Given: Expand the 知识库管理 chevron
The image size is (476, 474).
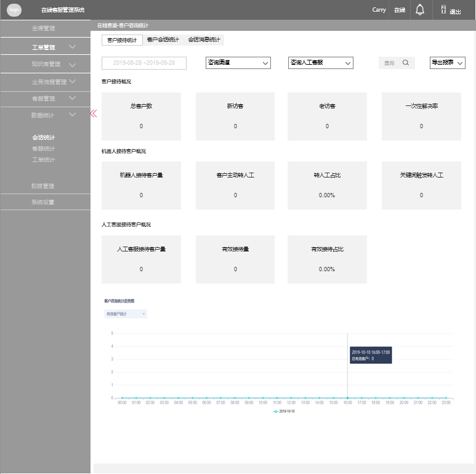Looking at the screenshot, I should 72,65.
